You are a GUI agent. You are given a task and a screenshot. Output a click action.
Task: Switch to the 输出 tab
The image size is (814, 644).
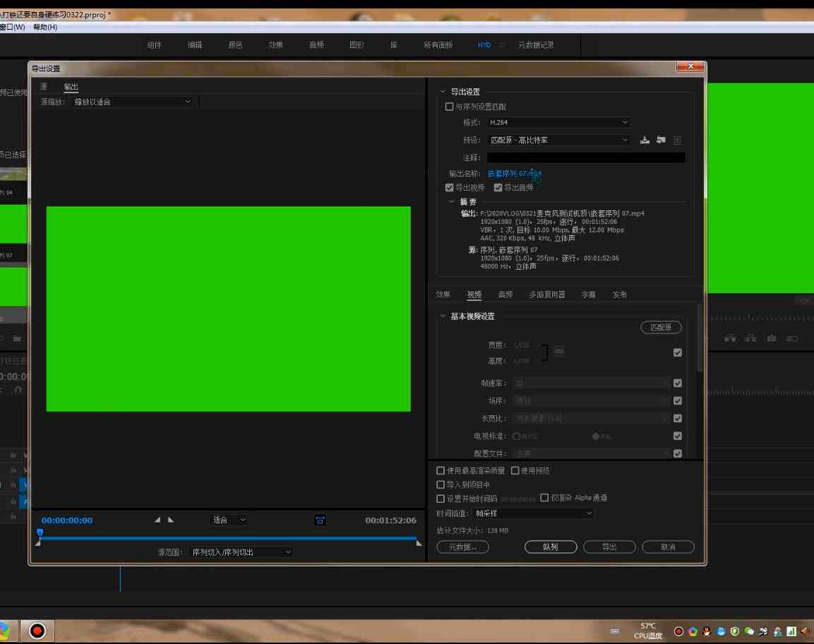pos(71,87)
